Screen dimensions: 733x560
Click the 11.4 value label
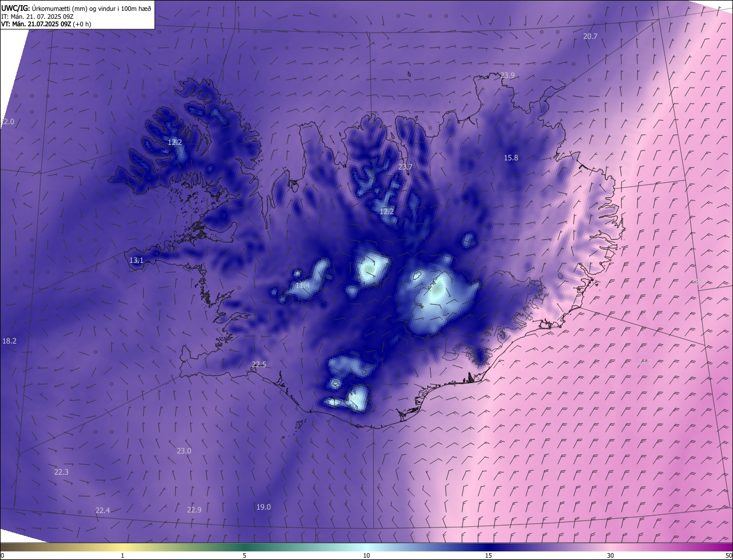(302, 285)
